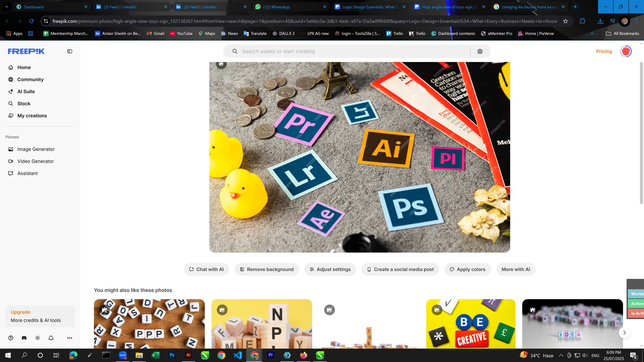The height and width of the screenshot is (362, 644).
Task: Open All Bookmarks folder
Action: 622,34
